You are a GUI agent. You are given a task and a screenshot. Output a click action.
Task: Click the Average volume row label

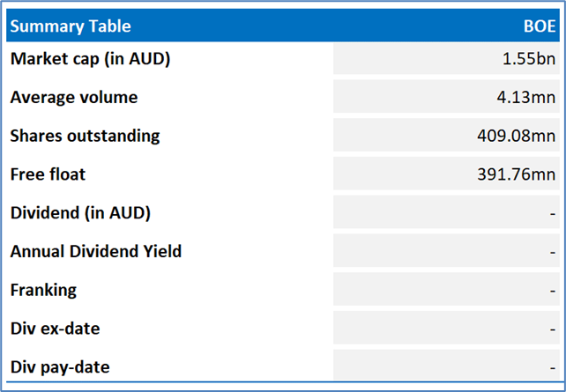pos(74,98)
